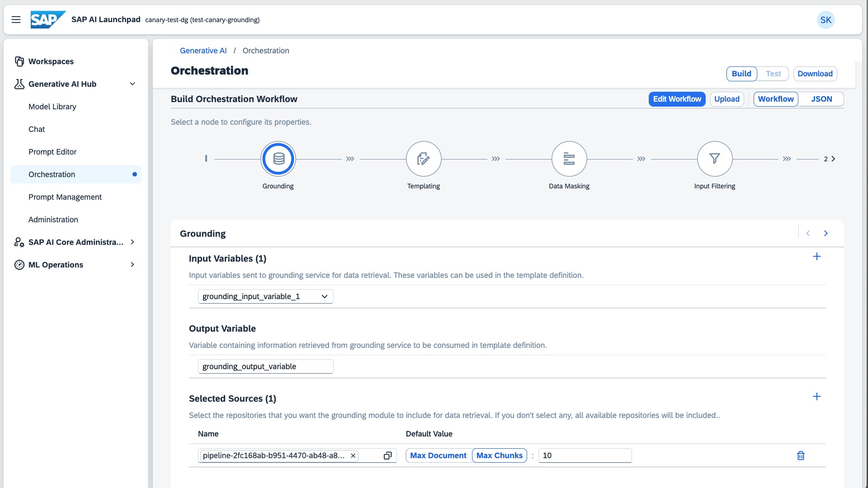Select the Templating workflow node

424,159
